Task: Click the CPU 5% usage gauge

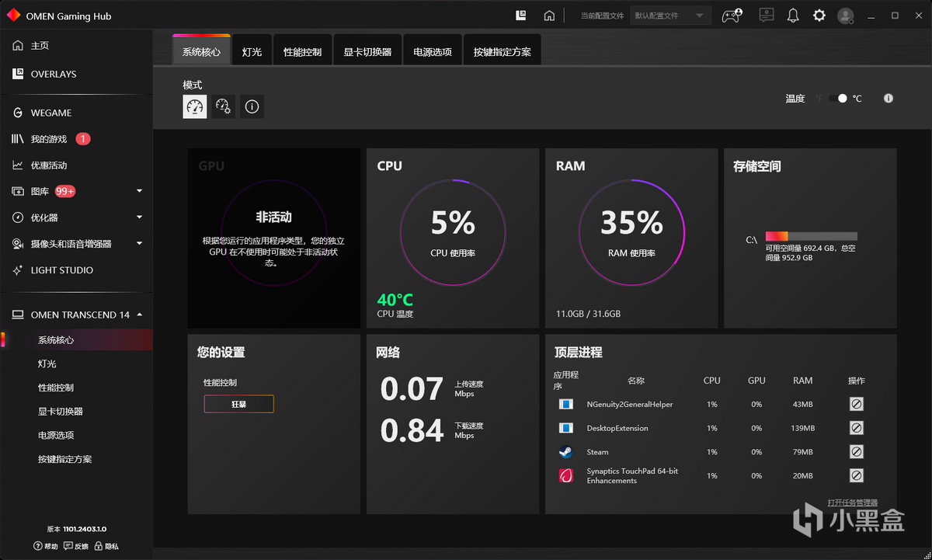Action: tap(453, 232)
